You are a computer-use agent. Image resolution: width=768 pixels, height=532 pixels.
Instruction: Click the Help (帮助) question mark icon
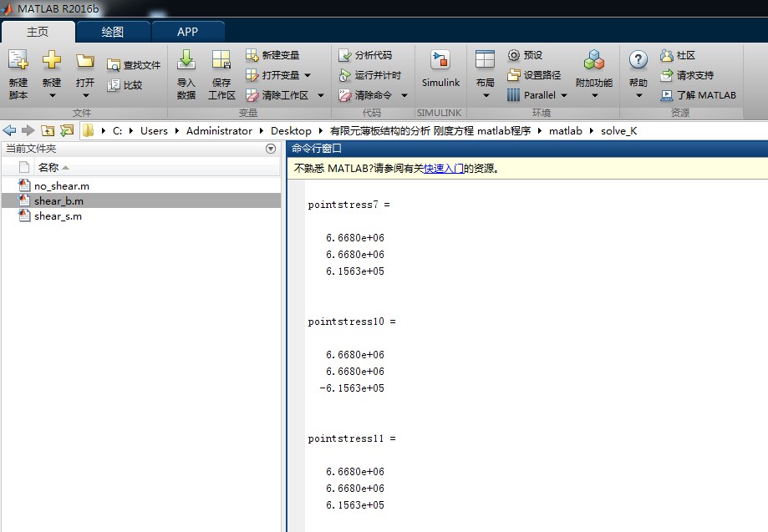(638, 59)
